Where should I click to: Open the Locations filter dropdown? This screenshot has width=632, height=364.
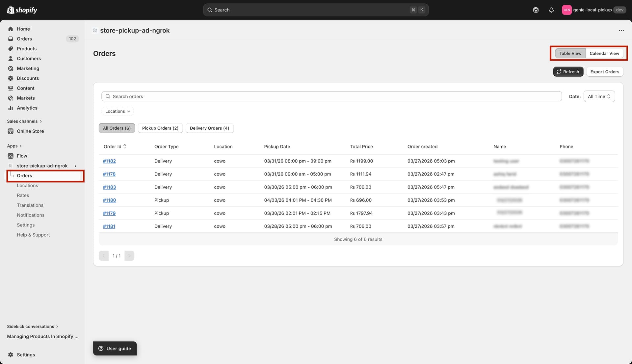pyautogui.click(x=117, y=111)
